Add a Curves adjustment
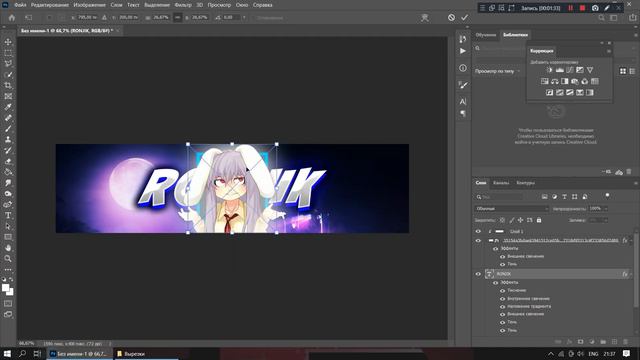The height and width of the screenshot is (360, 640). click(x=570, y=70)
